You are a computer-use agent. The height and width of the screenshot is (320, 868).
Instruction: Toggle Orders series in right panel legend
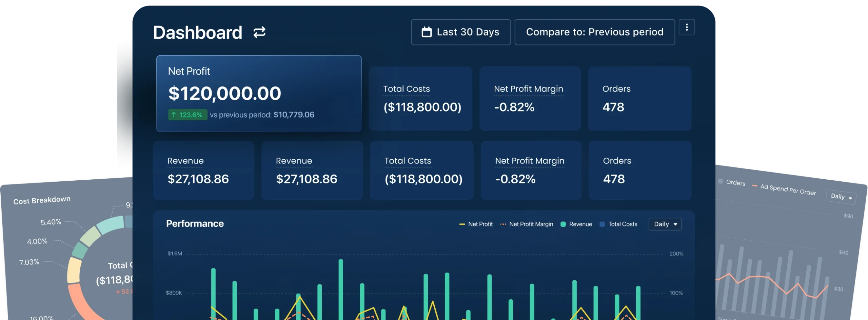[732, 182]
